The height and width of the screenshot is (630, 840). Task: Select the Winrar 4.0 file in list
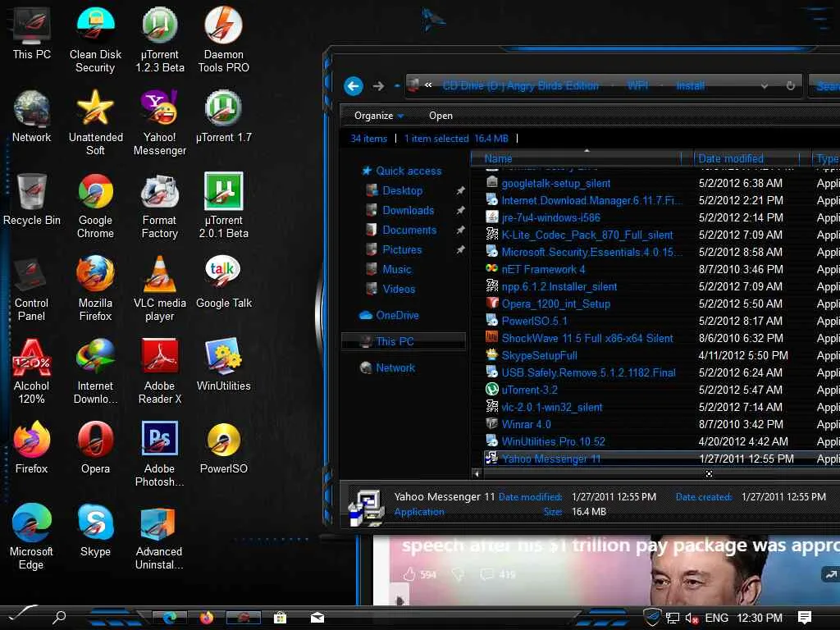526,424
